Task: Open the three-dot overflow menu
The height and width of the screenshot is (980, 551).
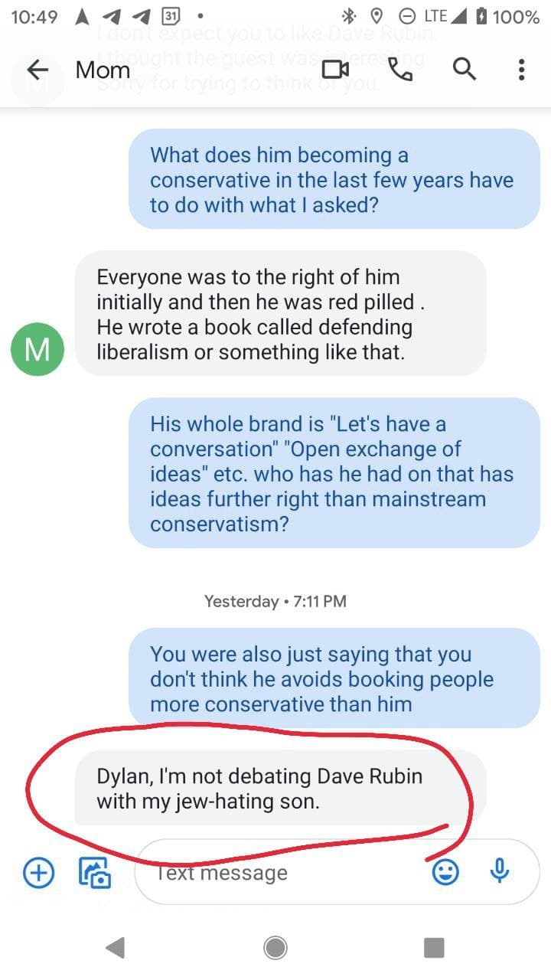Action: (521, 70)
